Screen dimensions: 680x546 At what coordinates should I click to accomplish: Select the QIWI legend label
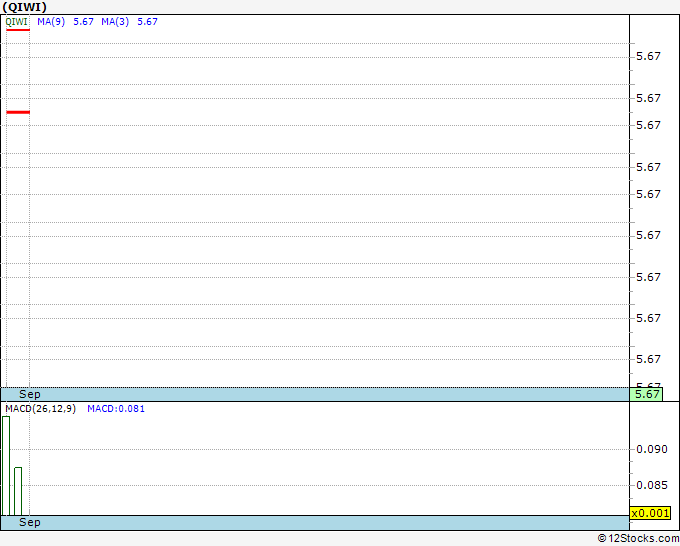click(16, 22)
